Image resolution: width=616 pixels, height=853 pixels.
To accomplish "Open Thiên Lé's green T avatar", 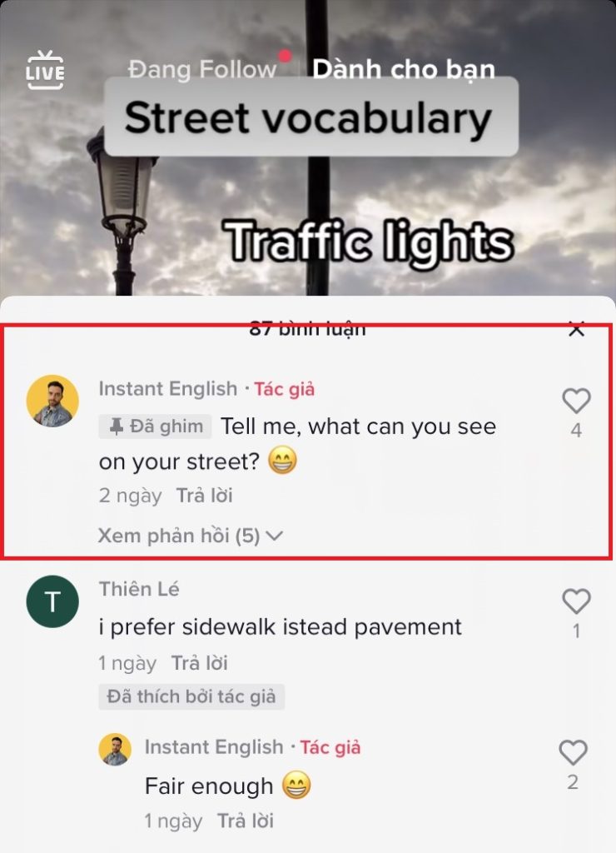I will click(52, 601).
